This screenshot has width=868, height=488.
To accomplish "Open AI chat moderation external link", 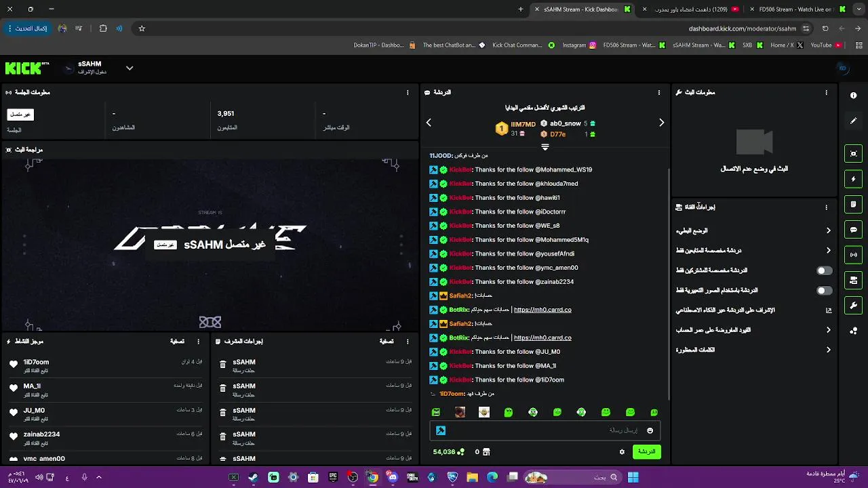I will coord(828,310).
